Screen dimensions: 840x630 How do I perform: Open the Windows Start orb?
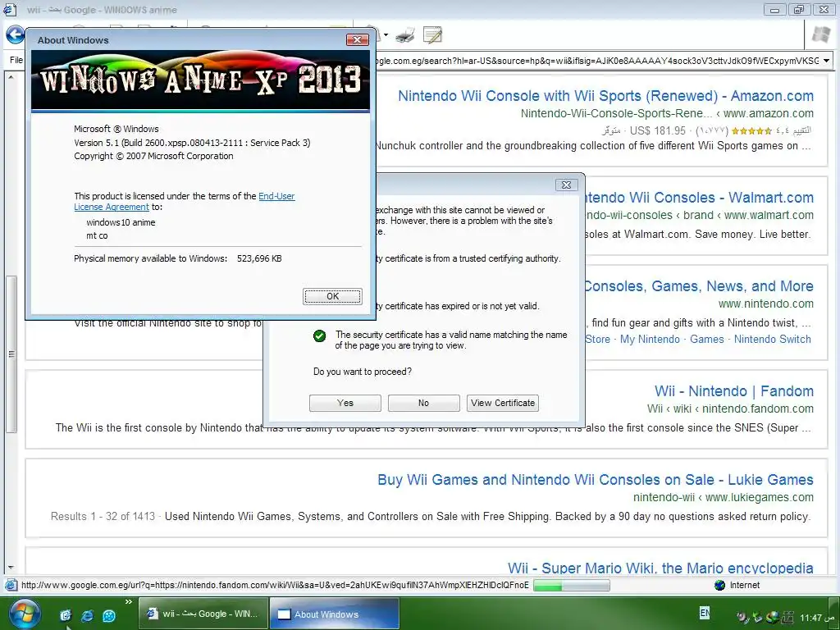point(25,614)
